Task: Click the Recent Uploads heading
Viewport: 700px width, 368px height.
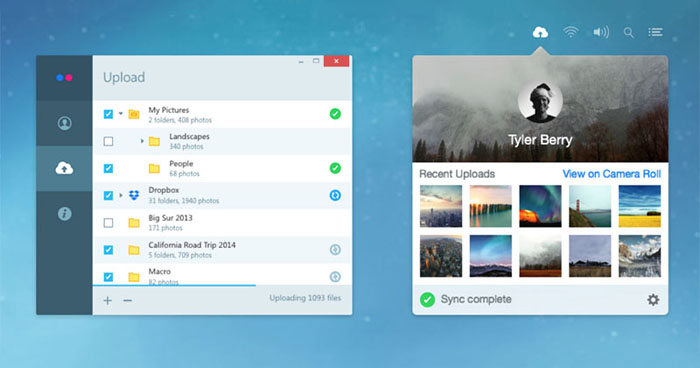Action: 457,174
